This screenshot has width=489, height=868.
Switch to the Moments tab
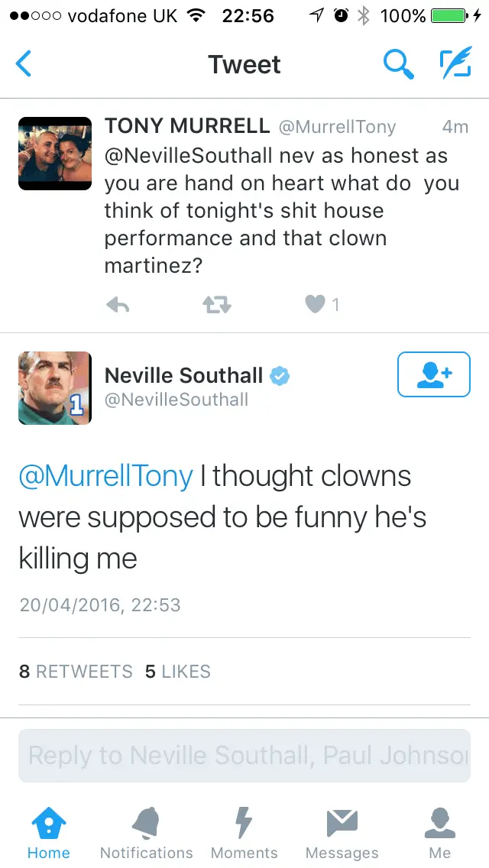point(244,833)
